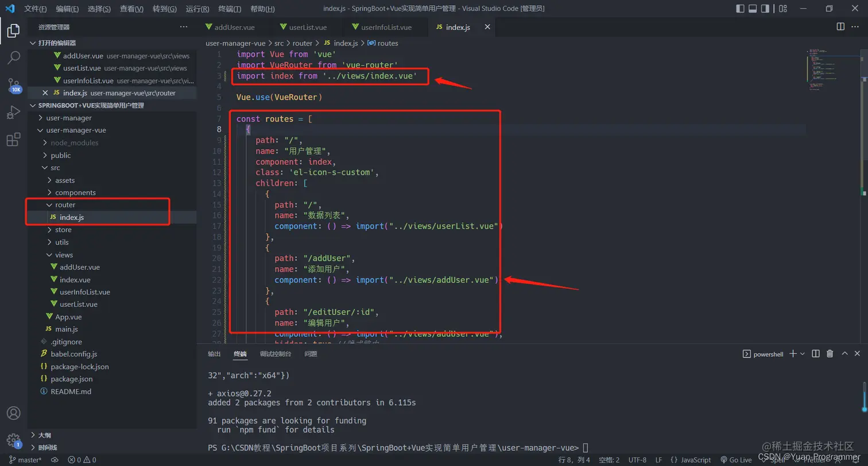
Task: Close the terminal panel
Action: click(858, 354)
